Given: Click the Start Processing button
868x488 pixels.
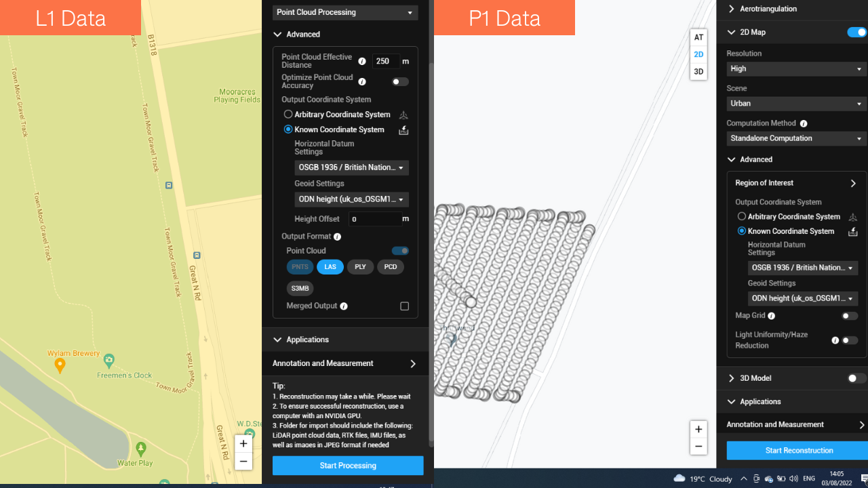Looking at the screenshot, I should [x=348, y=466].
